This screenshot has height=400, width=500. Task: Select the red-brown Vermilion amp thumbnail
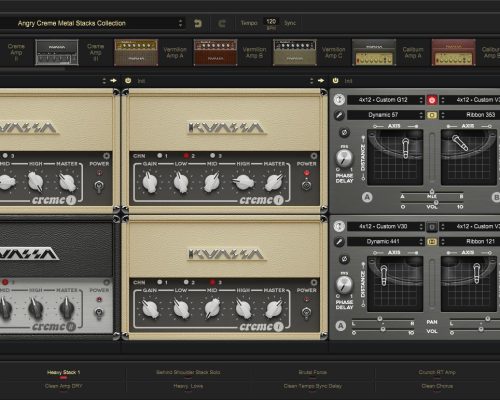click(x=215, y=52)
